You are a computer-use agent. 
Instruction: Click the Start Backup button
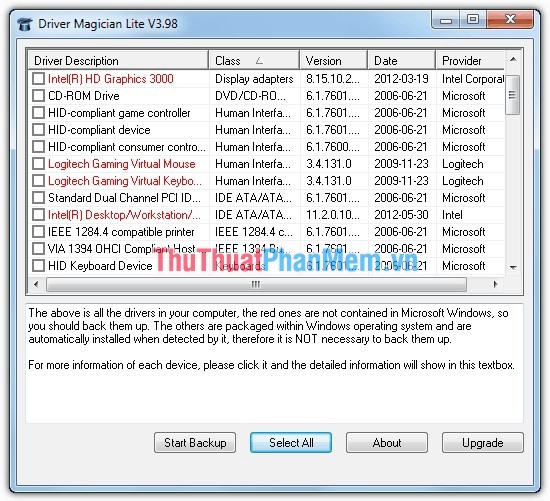(195, 443)
